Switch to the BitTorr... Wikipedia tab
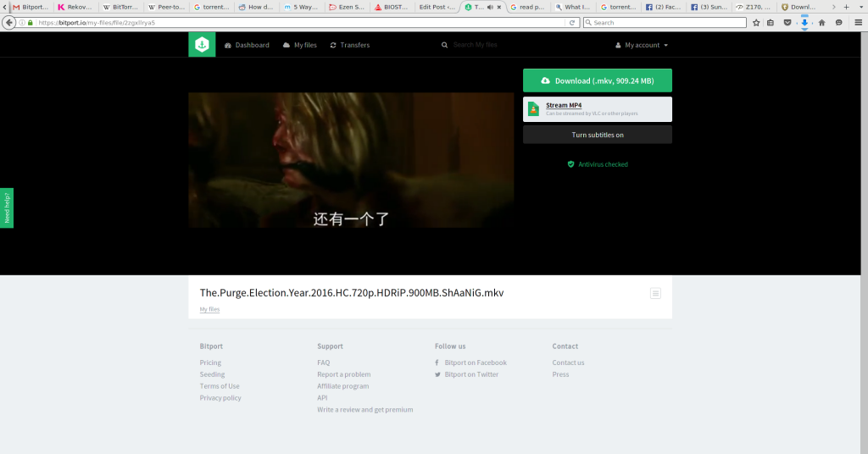The width and height of the screenshot is (868, 454). (x=120, y=7)
